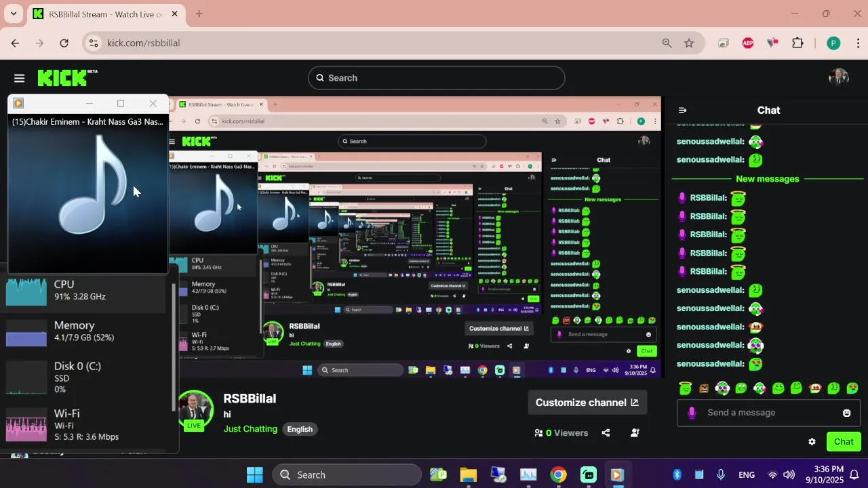The height and width of the screenshot is (488, 868).
Task: Open the Kick hamburger sidebar menu
Action: click(x=19, y=78)
